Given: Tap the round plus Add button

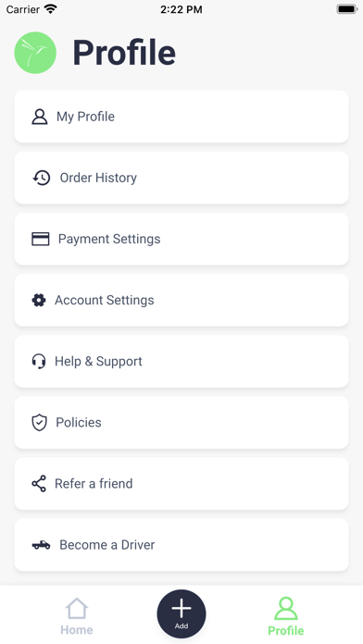Looking at the screenshot, I should click(x=181, y=614).
